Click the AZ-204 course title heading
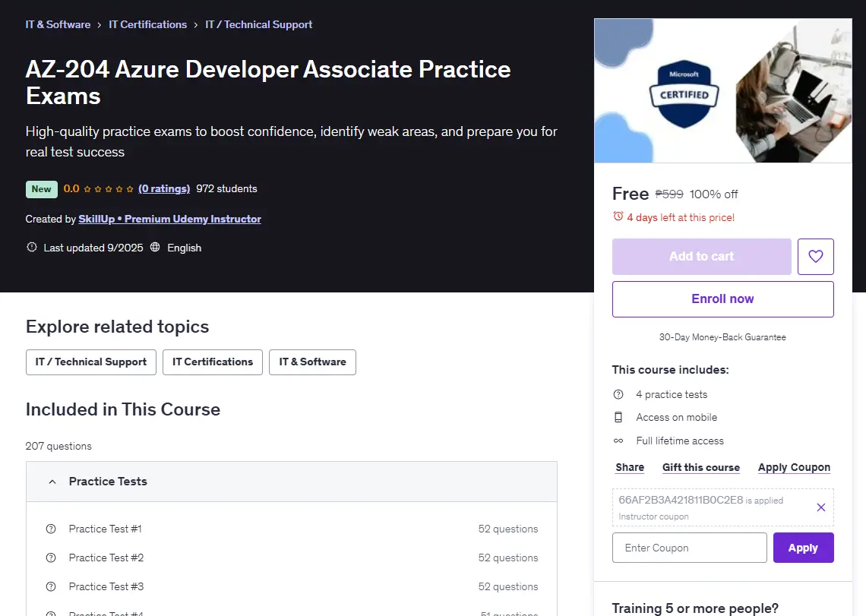Viewport: 866px width, 616px height. click(x=268, y=82)
